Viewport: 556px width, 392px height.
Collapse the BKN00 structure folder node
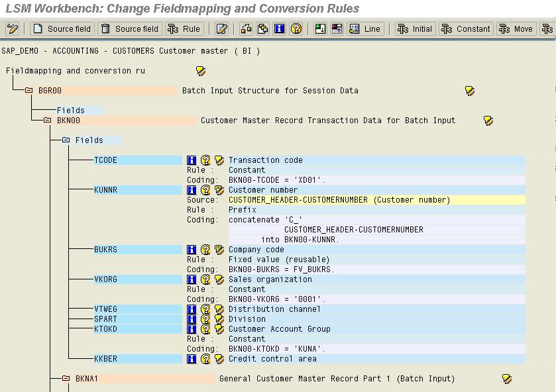click(48, 121)
